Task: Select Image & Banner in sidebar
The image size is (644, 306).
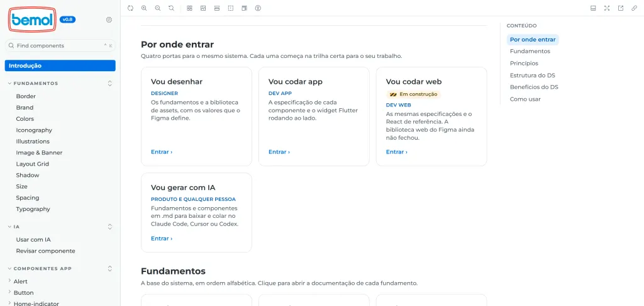Action: 40,152
